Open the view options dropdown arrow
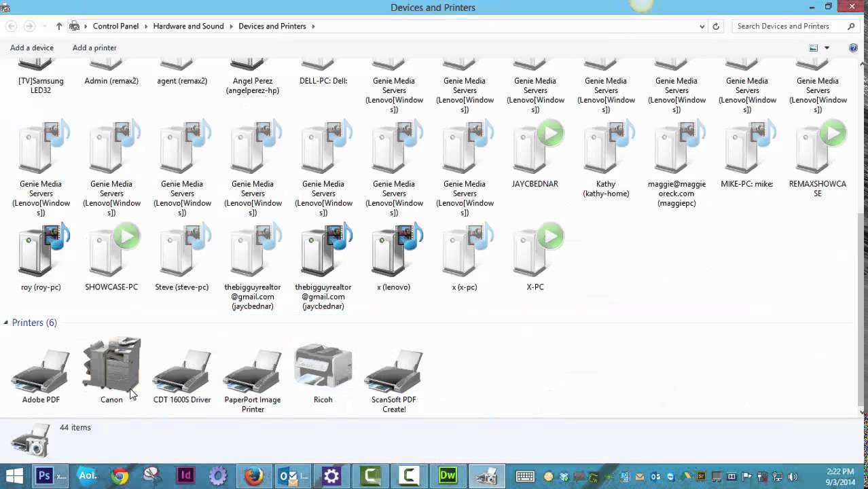The width and height of the screenshot is (868, 489). 827,48
